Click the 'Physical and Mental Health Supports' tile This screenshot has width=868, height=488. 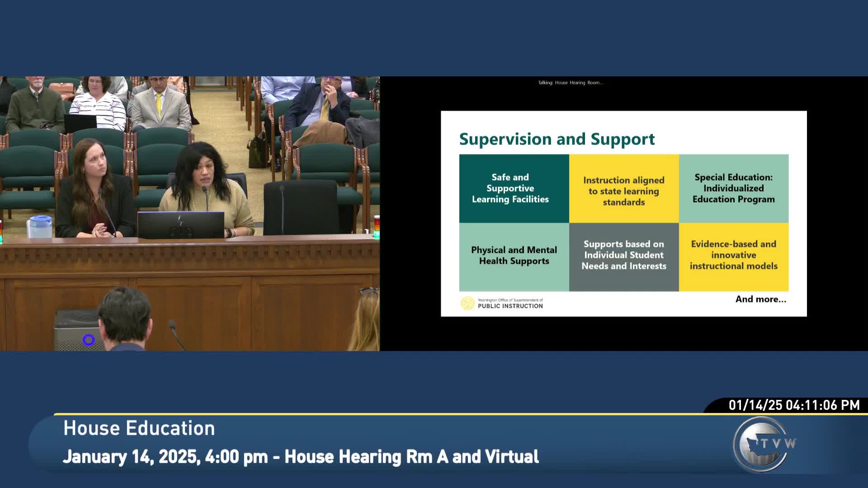pos(514,255)
